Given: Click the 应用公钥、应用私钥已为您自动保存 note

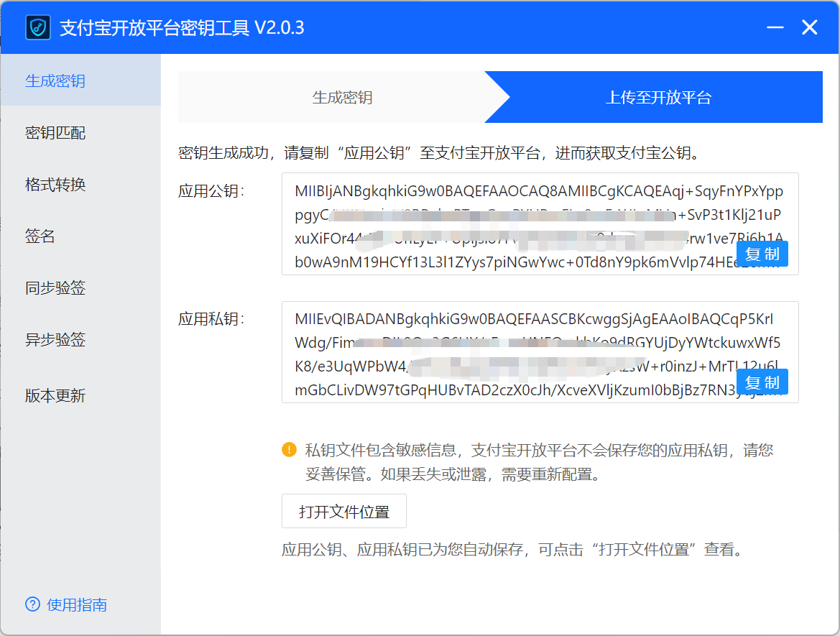Looking at the screenshot, I should click(512, 549).
